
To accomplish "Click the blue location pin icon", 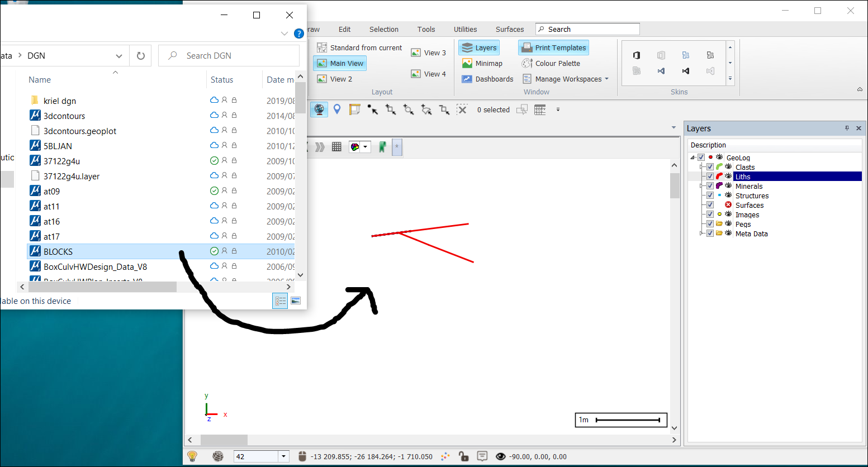I will coord(337,109).
